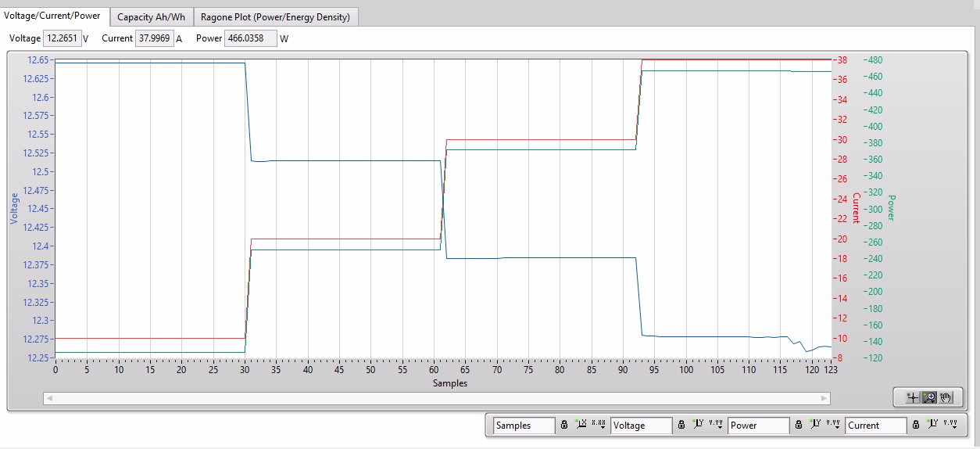Click the horizontal scrollbar left arrow
Image resolution: width=980 pixels, height=449 pixels.
coord(49,398)
